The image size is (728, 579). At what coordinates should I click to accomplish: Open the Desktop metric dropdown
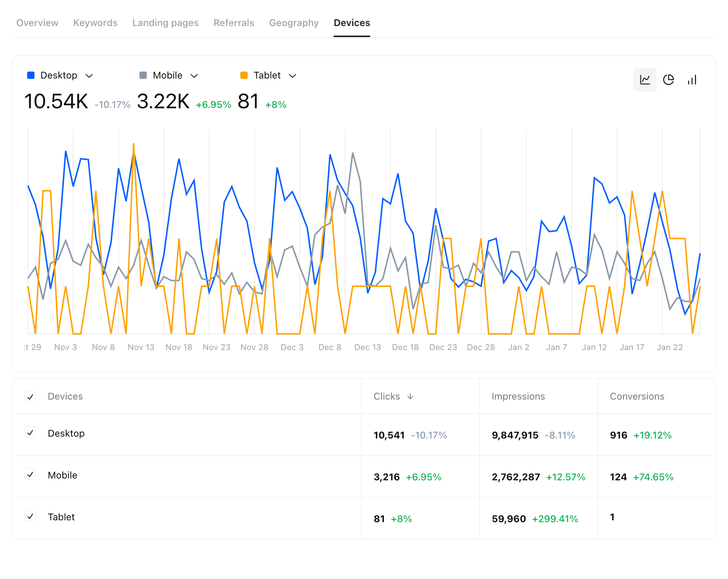[90, 75]
